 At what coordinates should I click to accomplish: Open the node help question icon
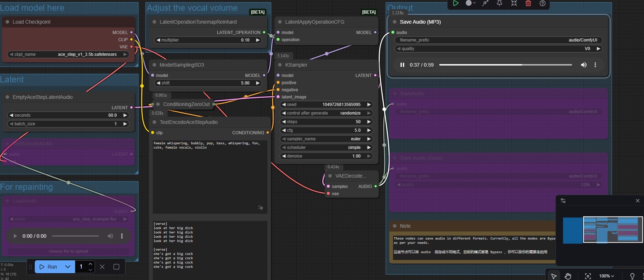coord(543,3)
